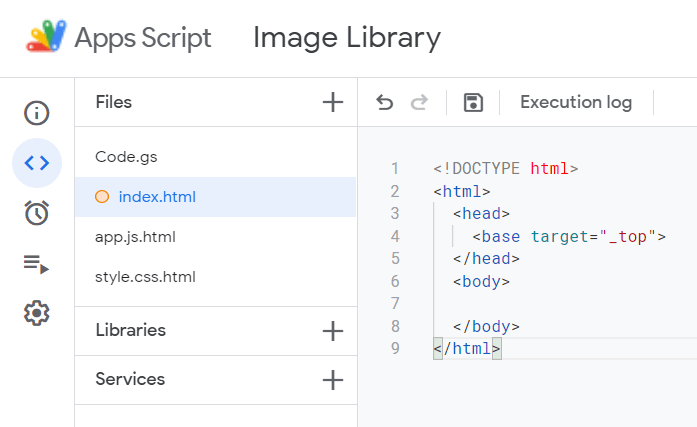Click the Undo arrow in toolbar

pos(385,102)
